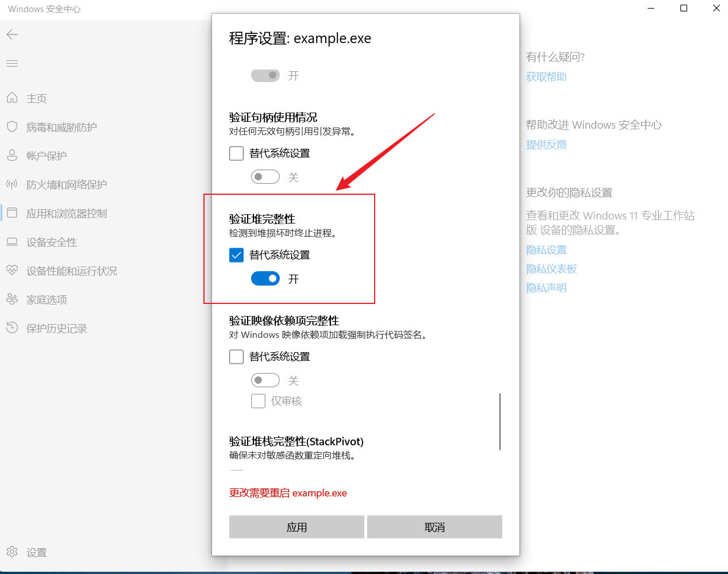The image size is (728, 574).
Task: Click the 帮助改进 Windows 安全中心 heading
Action: point(594,125)
